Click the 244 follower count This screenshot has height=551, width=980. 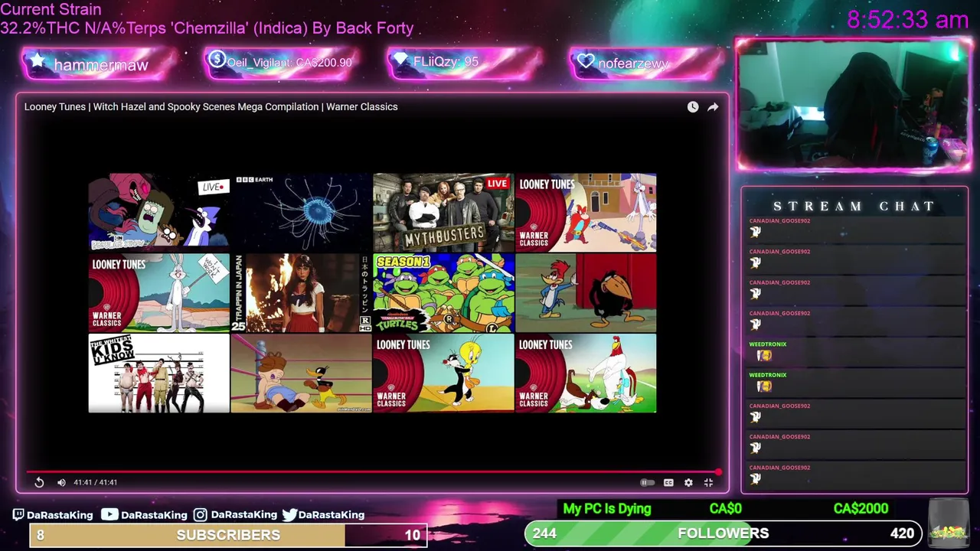pos(544,533)
